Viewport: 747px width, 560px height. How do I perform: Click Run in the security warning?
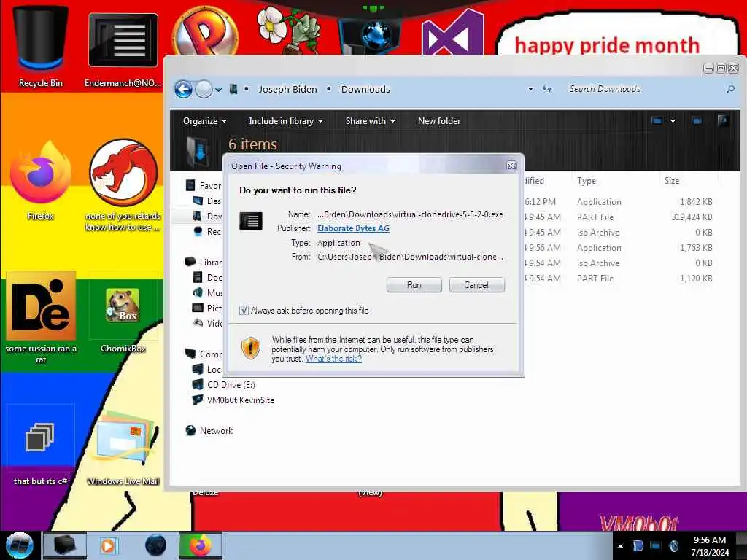pyautogui.click(x=414, y=285)
